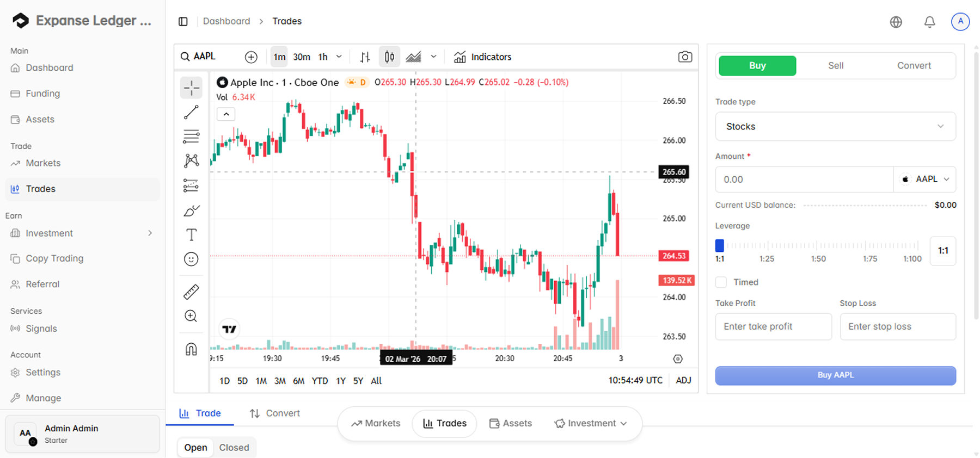This screenshot has width=980, height=458.
Task: Open the emoji sticker tool
Action: coord(191,259)
